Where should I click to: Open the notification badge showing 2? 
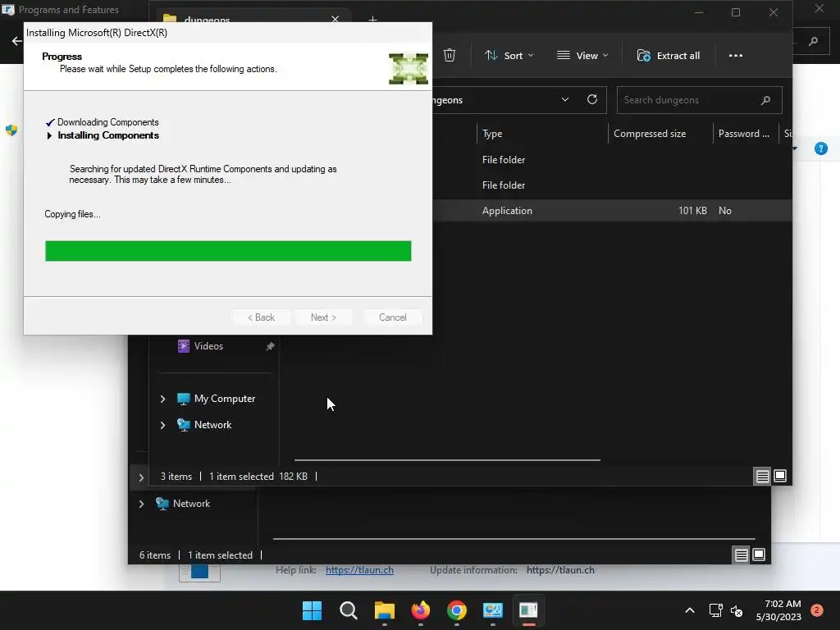816,610
